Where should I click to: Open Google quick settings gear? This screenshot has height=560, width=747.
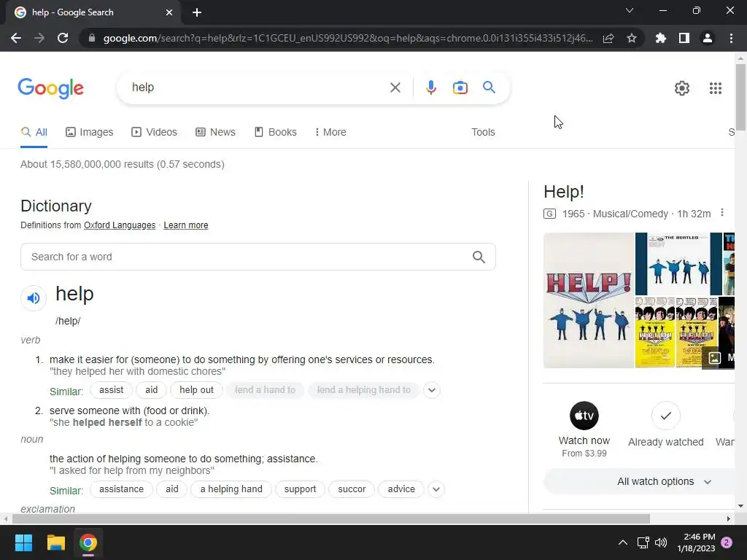click(x=682, y=88)
